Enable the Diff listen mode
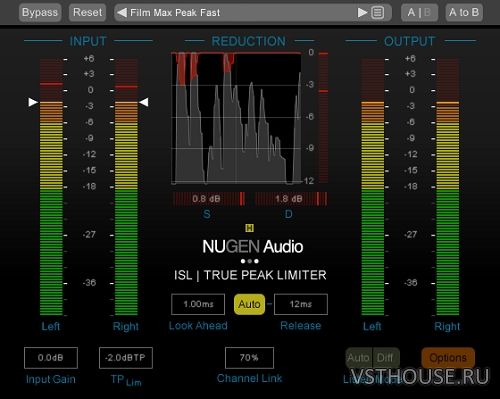This screenshot has width=500, height=399. (386, 358)
